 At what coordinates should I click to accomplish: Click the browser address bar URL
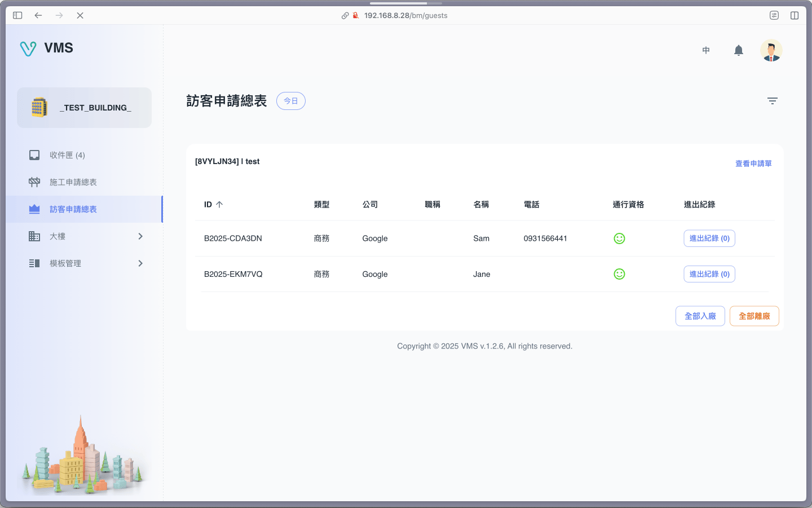click(405, 15)
